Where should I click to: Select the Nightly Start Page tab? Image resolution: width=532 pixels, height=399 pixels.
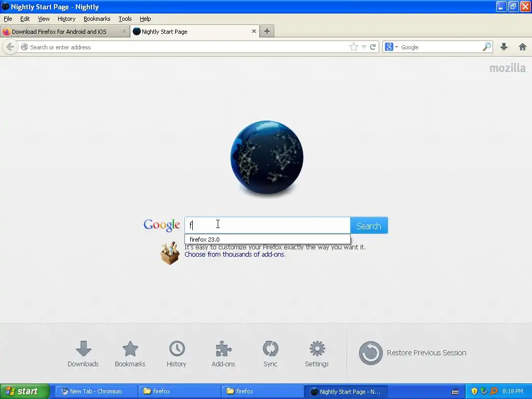195,31
